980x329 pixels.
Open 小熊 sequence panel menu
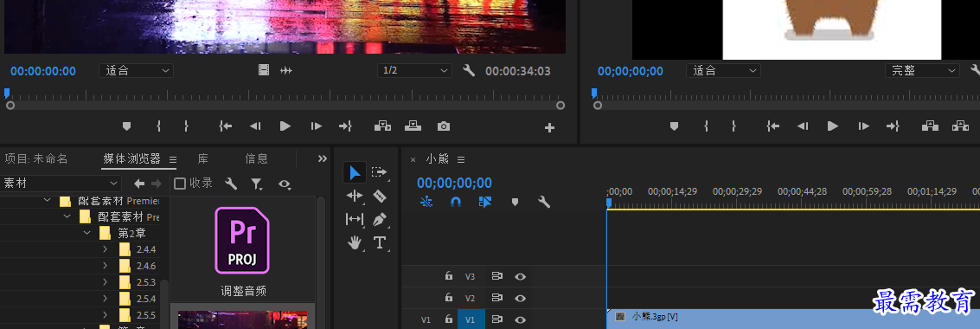461,159
